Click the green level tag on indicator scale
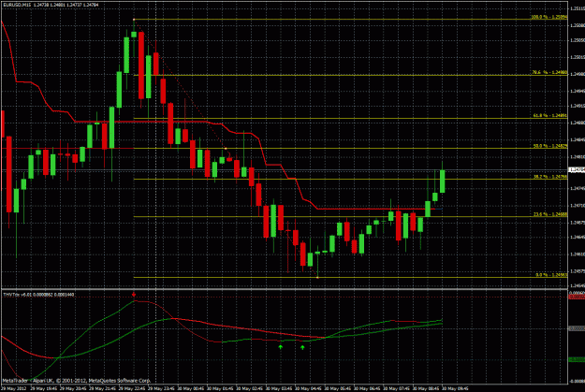This screenshot has height=392, width=585. click(577, 360)
